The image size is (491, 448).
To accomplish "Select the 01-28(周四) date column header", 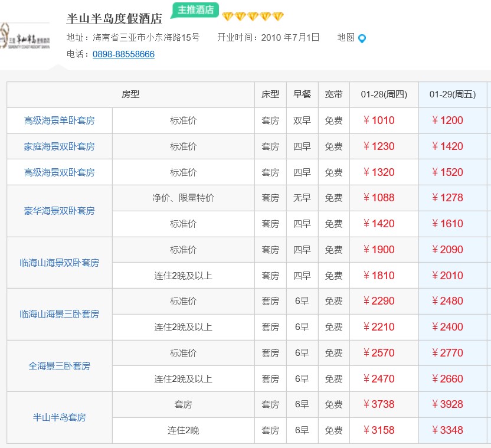I will (384, 94).
